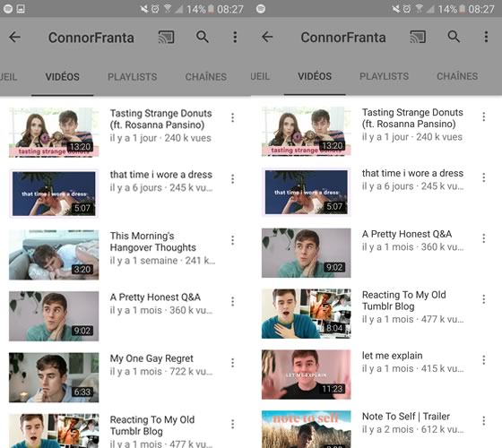
Task: Open options for Tasting Strange Donuts, right screen
Action: click(484, 116)
